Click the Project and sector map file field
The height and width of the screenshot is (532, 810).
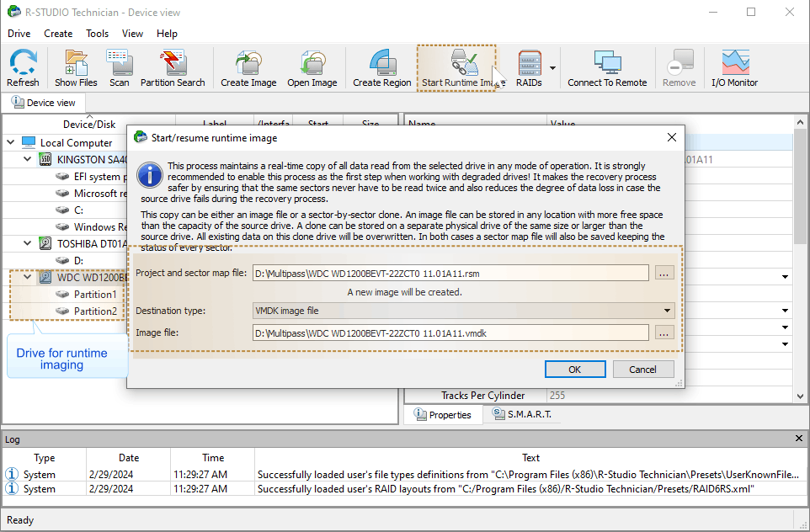450,274
